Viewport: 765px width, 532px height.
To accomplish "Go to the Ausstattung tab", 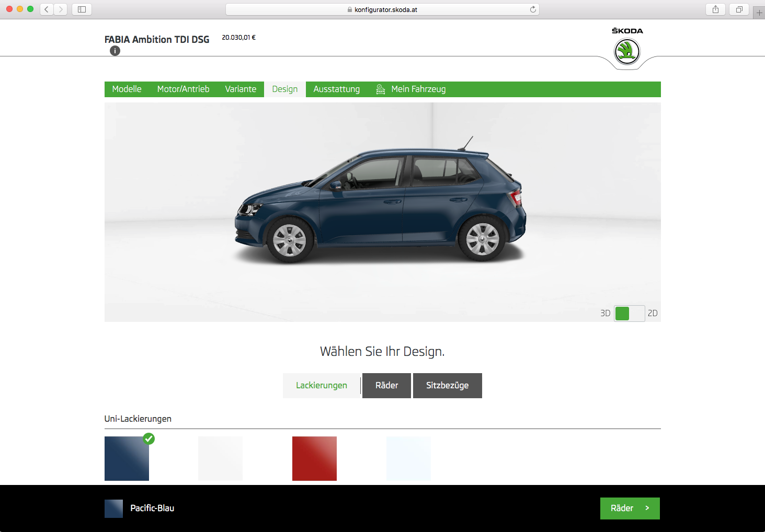I will (x=337, y=89).
